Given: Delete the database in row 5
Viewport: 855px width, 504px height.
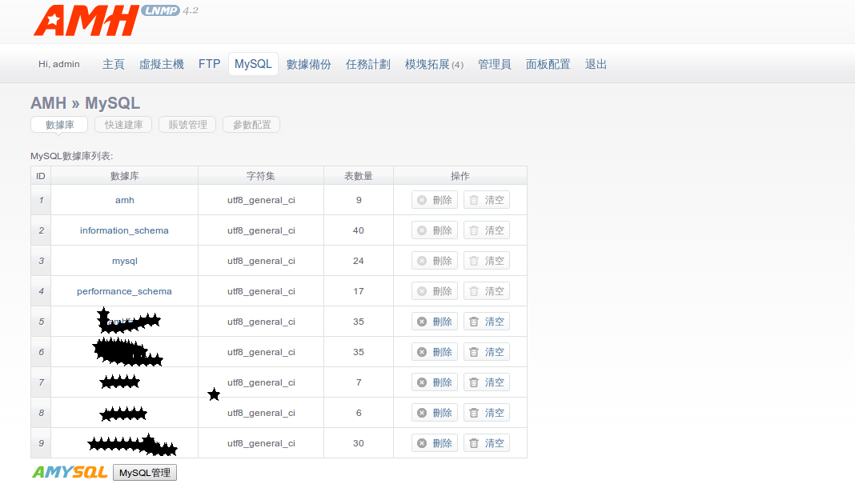Looking at the screenshot, I should 435,322.
